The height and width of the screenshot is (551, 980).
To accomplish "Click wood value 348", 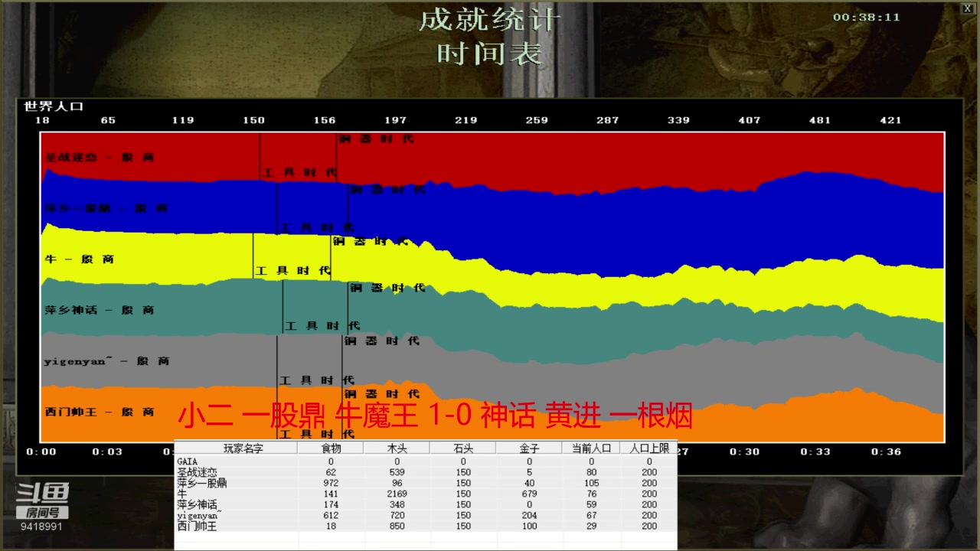I will pos(397,505).
